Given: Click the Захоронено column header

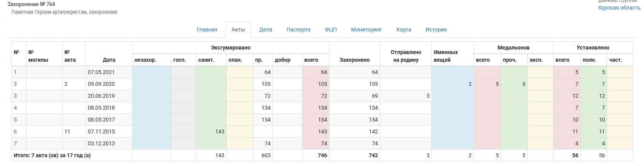Looking at the screenshot, I should [x=354, y=60].
